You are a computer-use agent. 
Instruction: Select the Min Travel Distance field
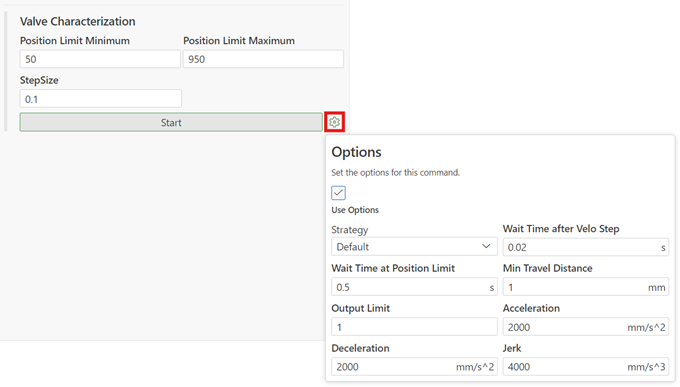point(585,287)
